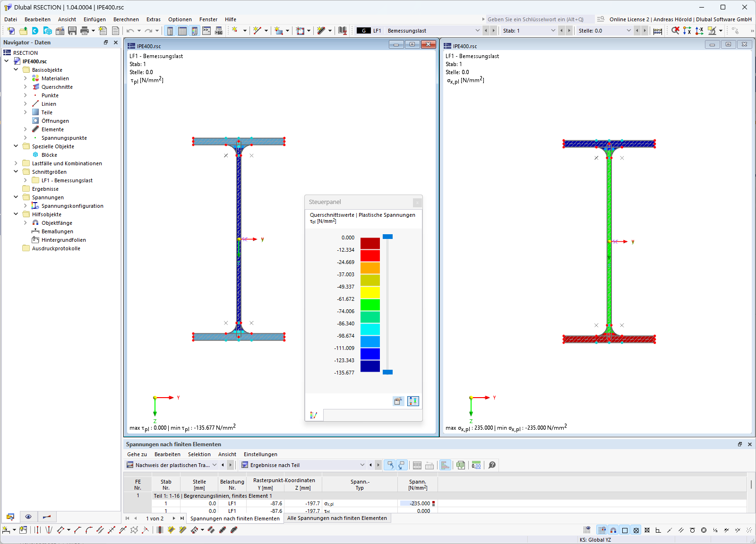Expand the Materialien tree node
The image size is (756, 544).
coord(25,78)
